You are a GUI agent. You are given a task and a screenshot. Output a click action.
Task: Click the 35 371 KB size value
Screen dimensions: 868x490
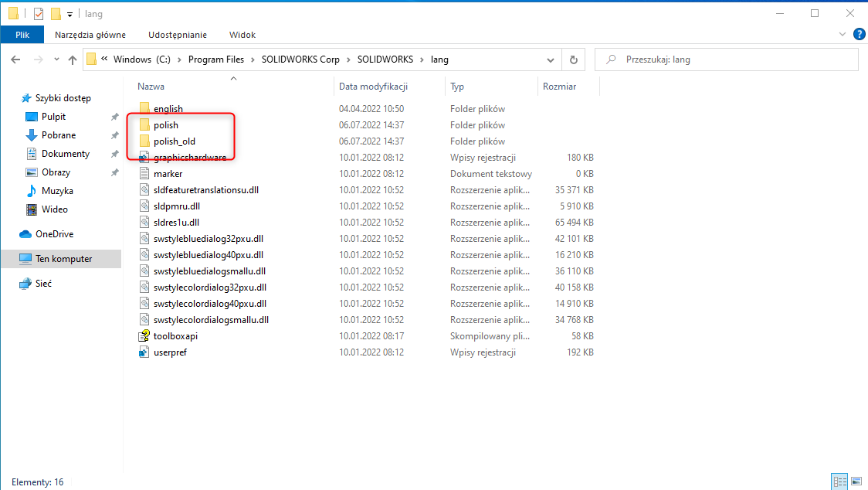coord(574,189)
